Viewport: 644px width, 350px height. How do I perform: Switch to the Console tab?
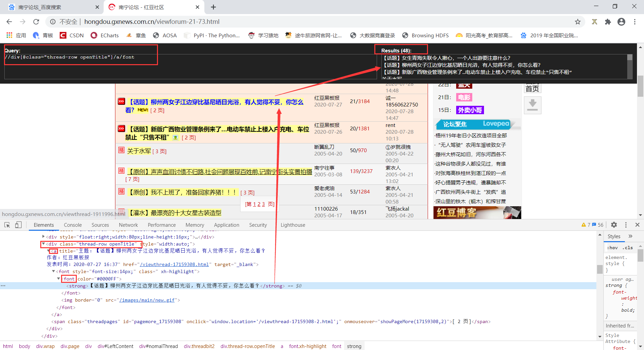coord(73,225)
